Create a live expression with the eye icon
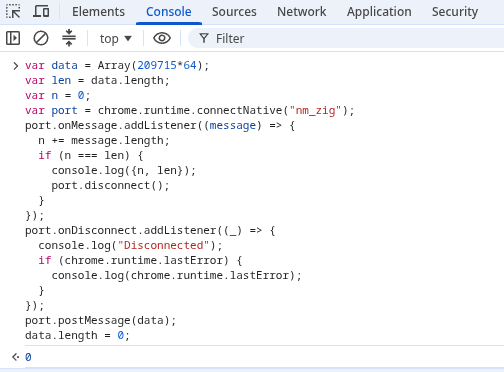 point(162,38)
